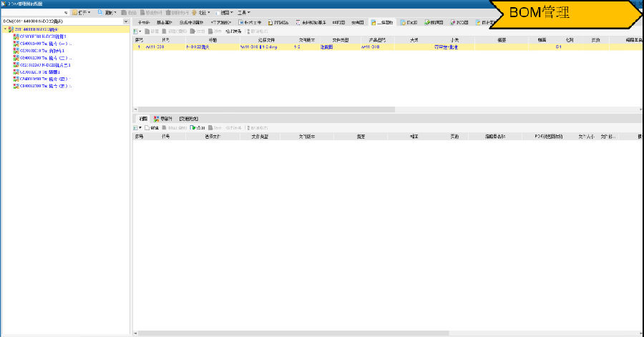Click the root node's assembly icon

tap(11, 29)
